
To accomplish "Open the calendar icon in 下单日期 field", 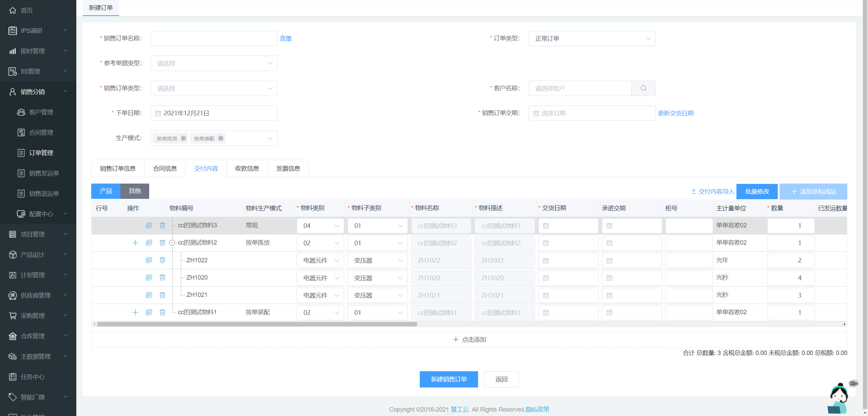I will 158,113.
